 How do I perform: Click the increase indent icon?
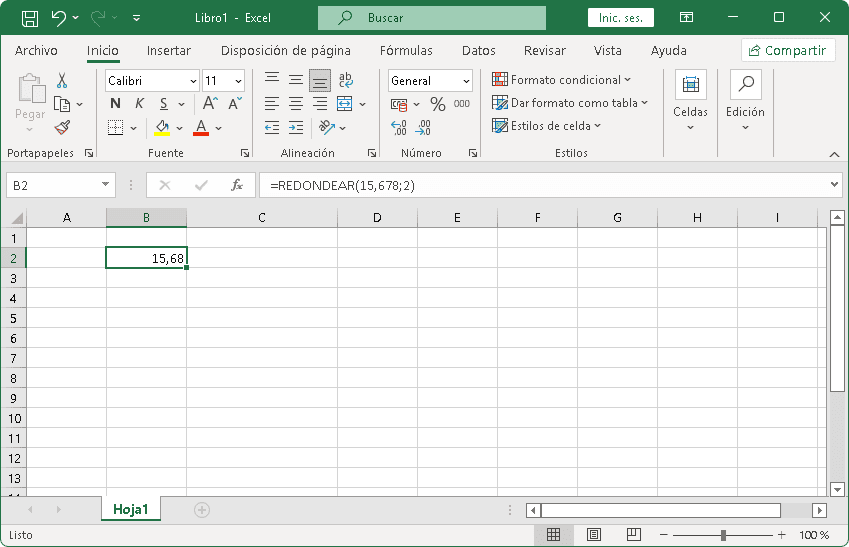296,127
